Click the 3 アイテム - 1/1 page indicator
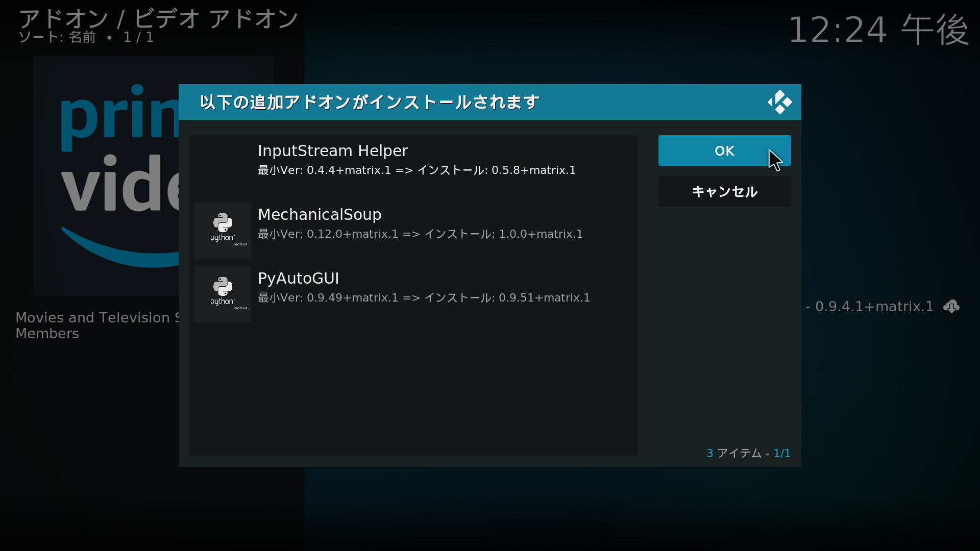980x551 pixels. tap(748, 453)
